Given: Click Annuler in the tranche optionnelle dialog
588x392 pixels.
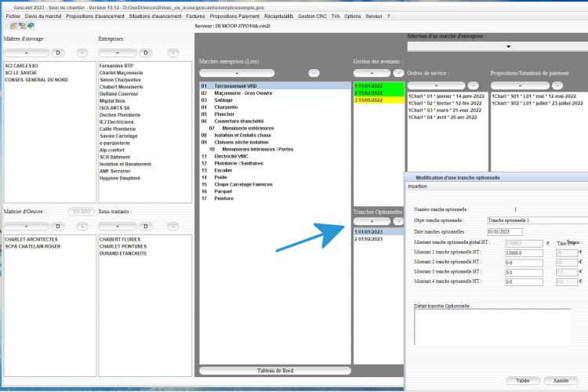Looking at the screenshot, I should [x=561, y=381].
